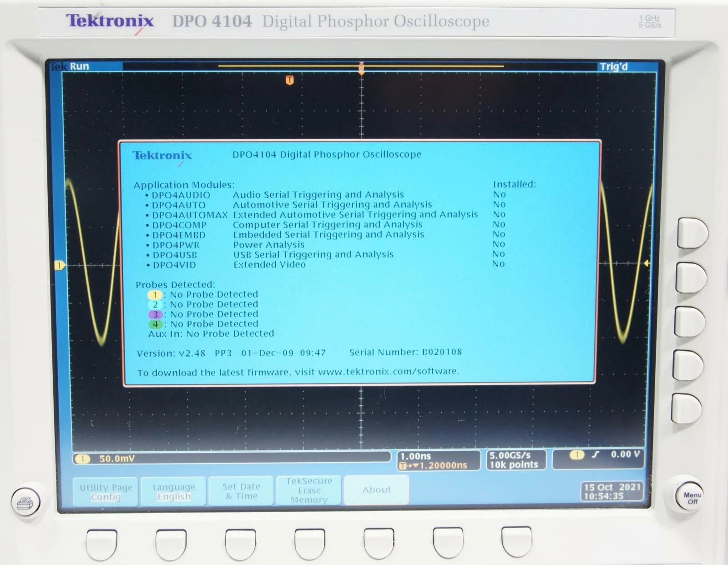728x565 pixels.
Task: Click the Trig'd status indicator
Action: point(613,67)
